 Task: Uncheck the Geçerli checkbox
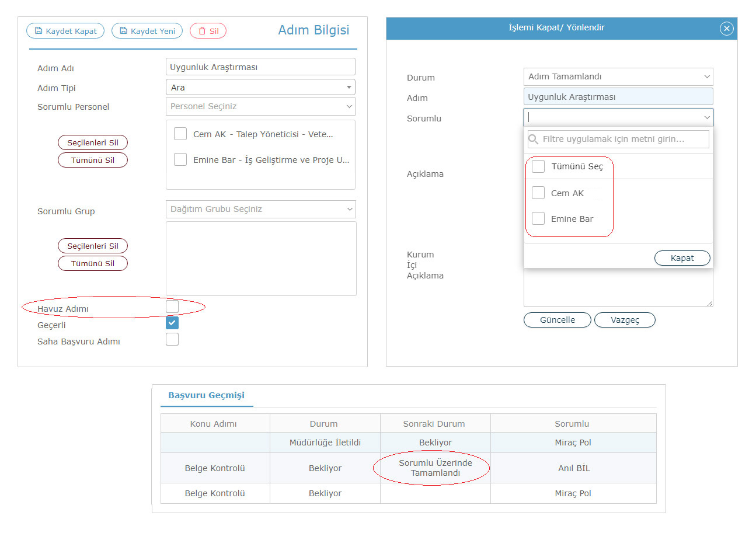172,323
